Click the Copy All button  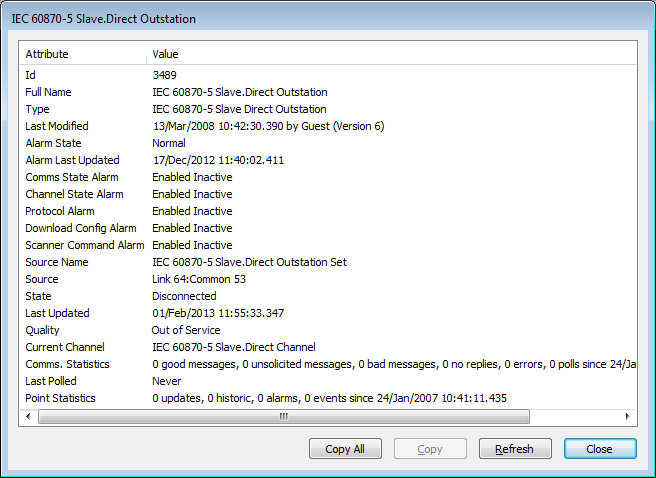pyautogui.click(x=345, y=449)
